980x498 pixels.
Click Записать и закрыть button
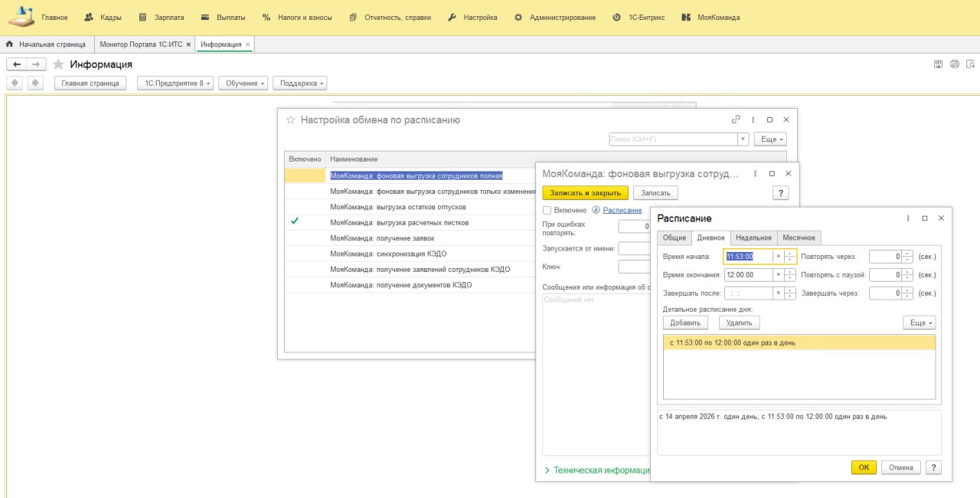coord(585,193)
